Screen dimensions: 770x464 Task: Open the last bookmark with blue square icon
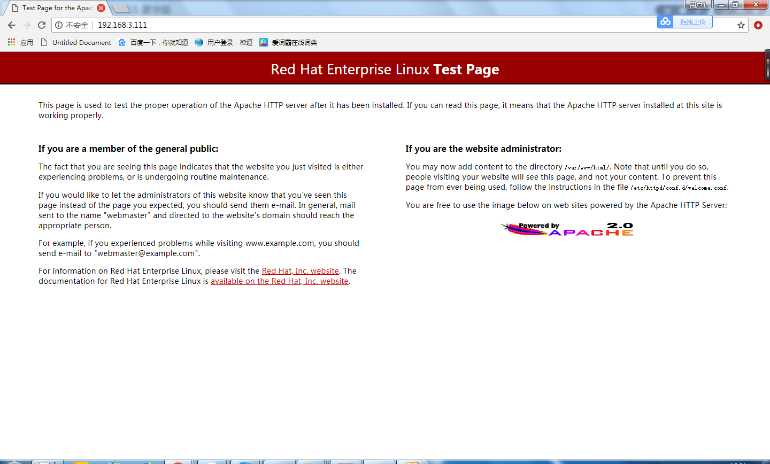(288, 43)
